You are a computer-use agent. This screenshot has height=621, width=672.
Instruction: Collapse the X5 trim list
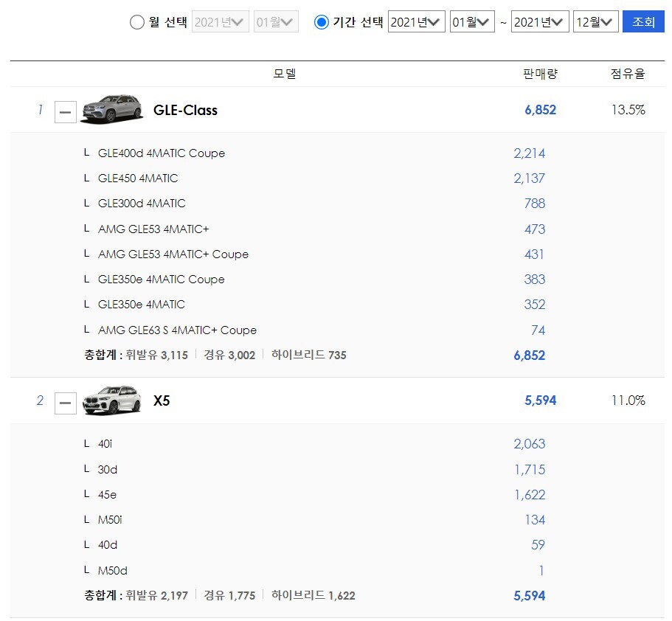click(66, 403)
